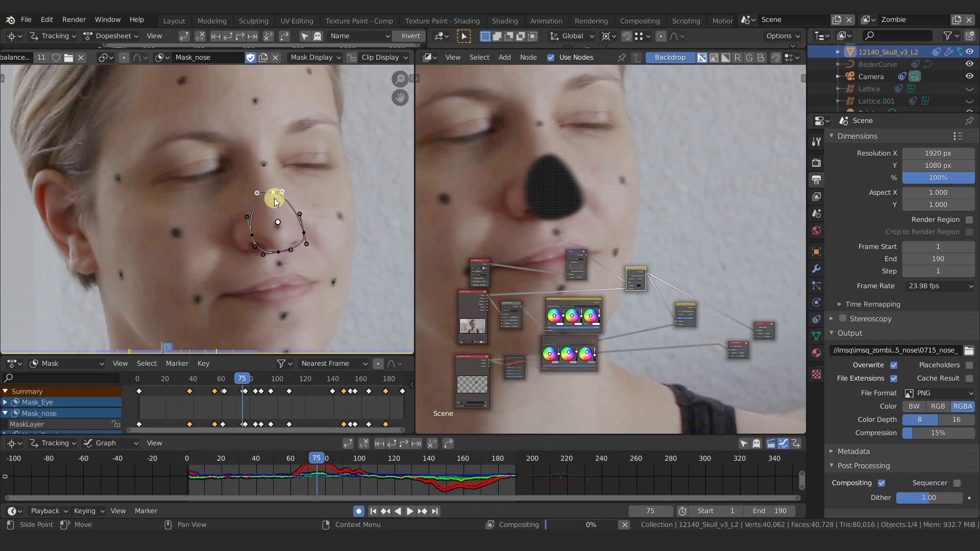Click the output folder browse icon
980x551 pixels.
pyautogui.click(x=969, y=350)
